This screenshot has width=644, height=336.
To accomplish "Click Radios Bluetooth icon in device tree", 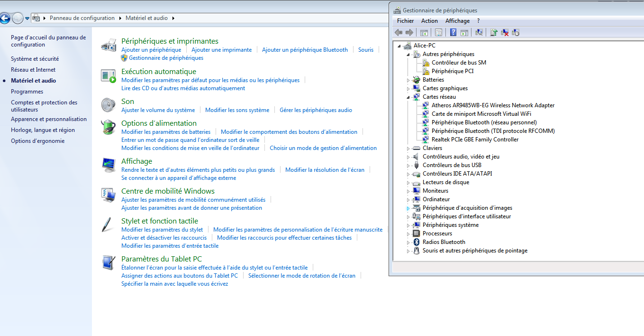I will (417, 242).
